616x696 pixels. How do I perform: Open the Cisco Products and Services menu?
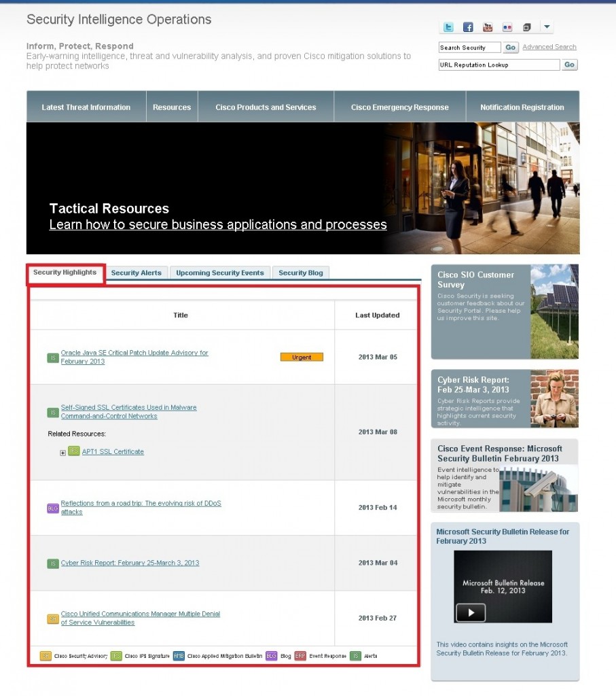tap(266, 107)
